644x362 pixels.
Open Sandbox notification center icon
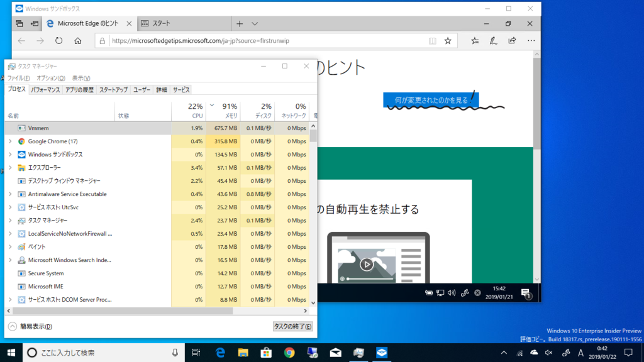coord(526,293)
